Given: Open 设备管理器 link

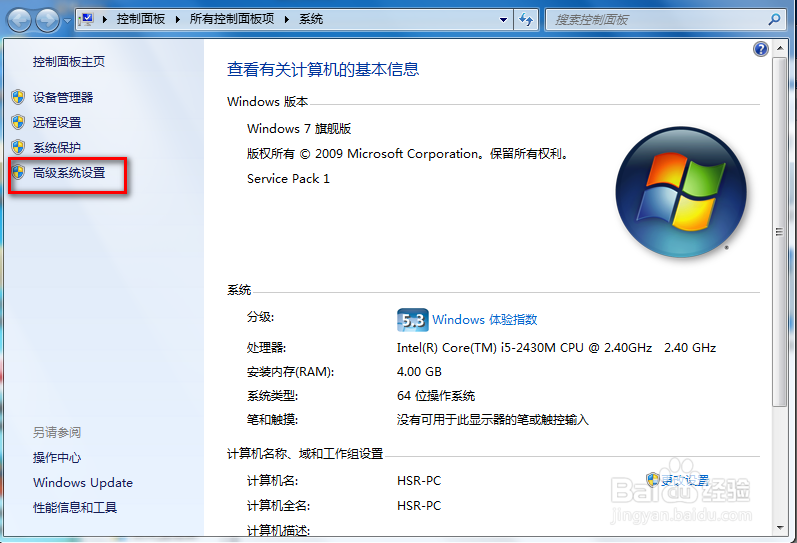Looking at the screenshot, I should tap(63, 98).
